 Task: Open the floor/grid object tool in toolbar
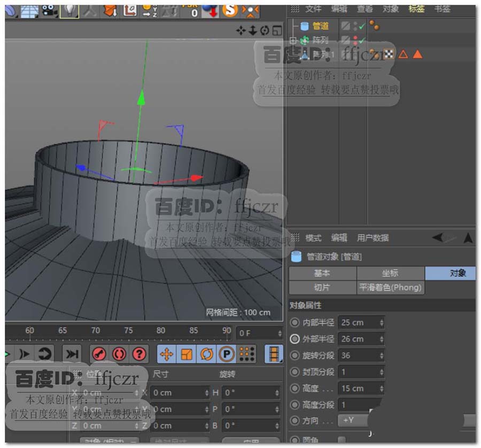tap(29, 11)
